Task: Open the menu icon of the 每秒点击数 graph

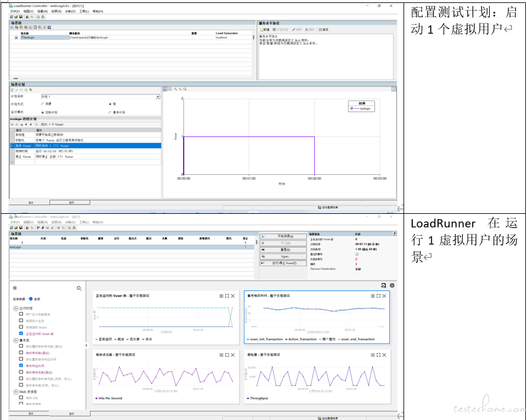Action: point(221,355)
